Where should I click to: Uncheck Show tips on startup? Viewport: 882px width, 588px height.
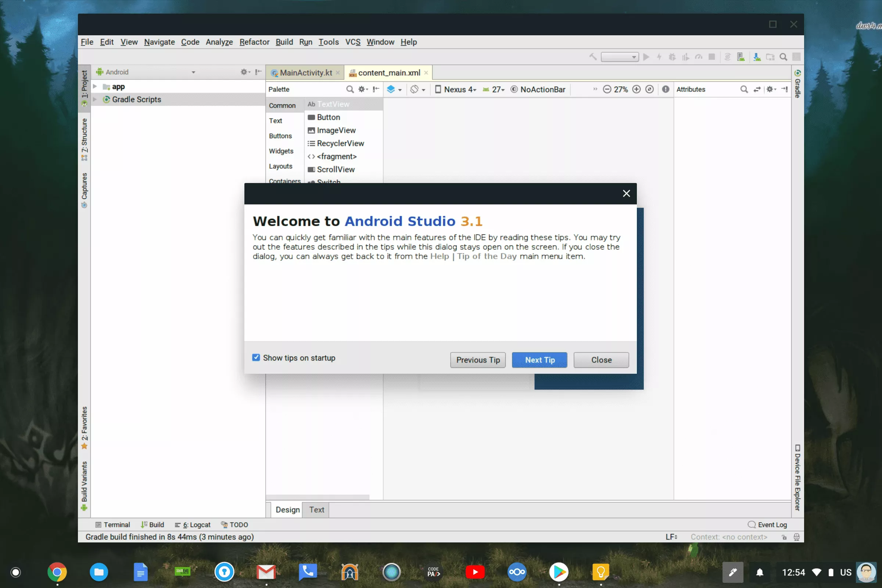[256, 358]
